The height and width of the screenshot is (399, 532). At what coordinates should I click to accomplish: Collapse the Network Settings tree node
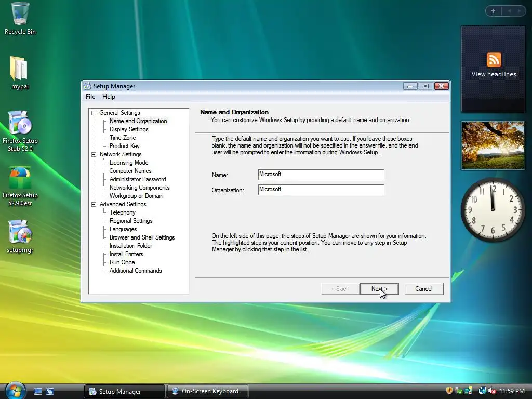(94, 154)
